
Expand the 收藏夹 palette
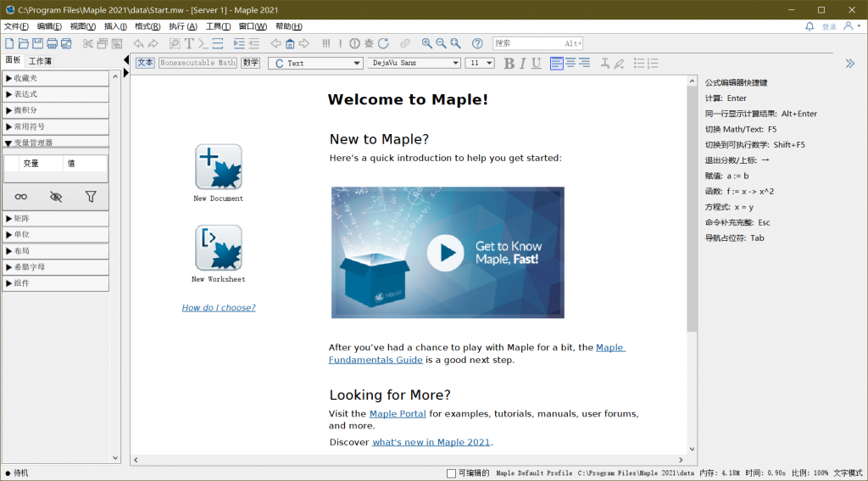pos(55,78)
